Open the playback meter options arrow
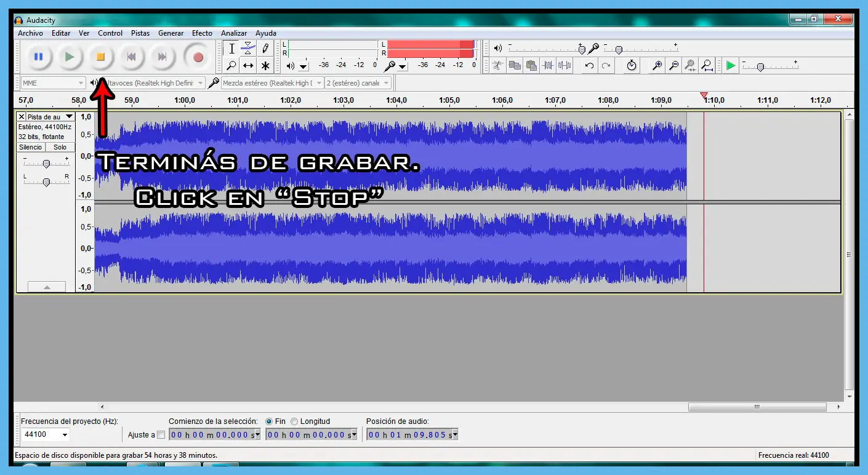Viewport: 868px width, 475px height. click(303, 66)
